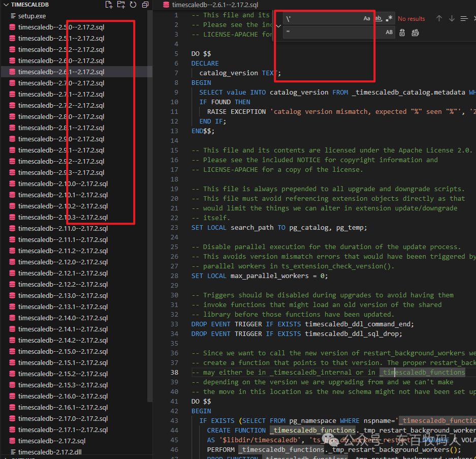The image size is (476, 459).
Task: Click file icon next to setup.exe
Action: tap(13, 16)
